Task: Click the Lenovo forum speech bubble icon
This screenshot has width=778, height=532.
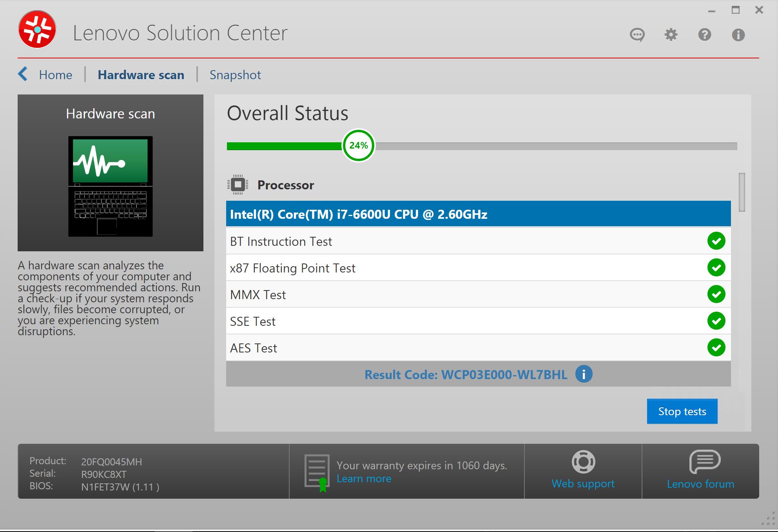Action: click(705, 462)
